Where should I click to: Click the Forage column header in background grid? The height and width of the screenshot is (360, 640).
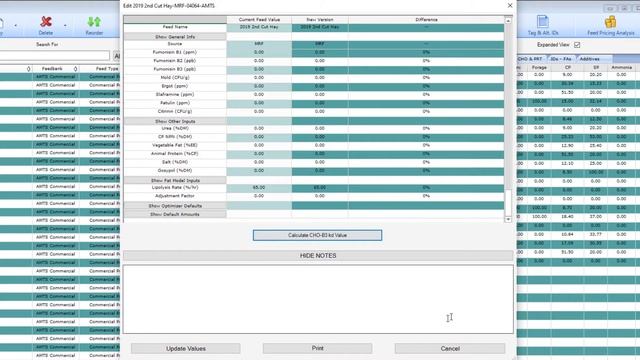pyautogui.click(x=539, y=67)
